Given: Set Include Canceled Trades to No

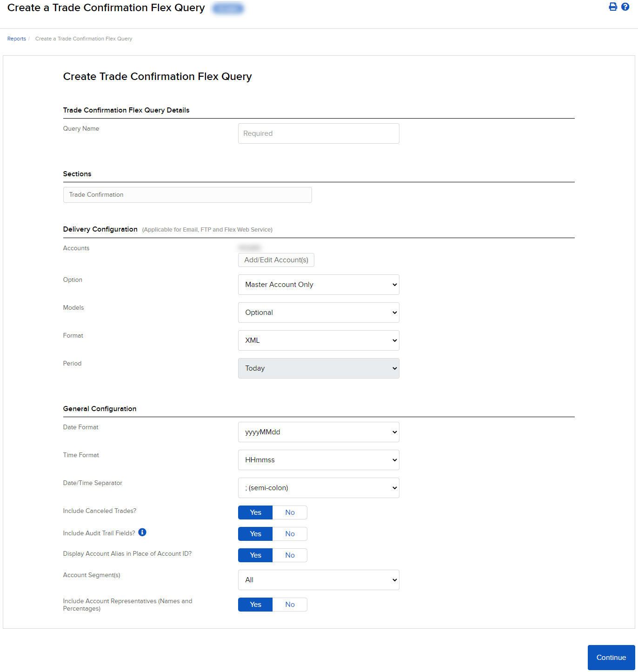Looking at the screenshot, I should (289, 512).
